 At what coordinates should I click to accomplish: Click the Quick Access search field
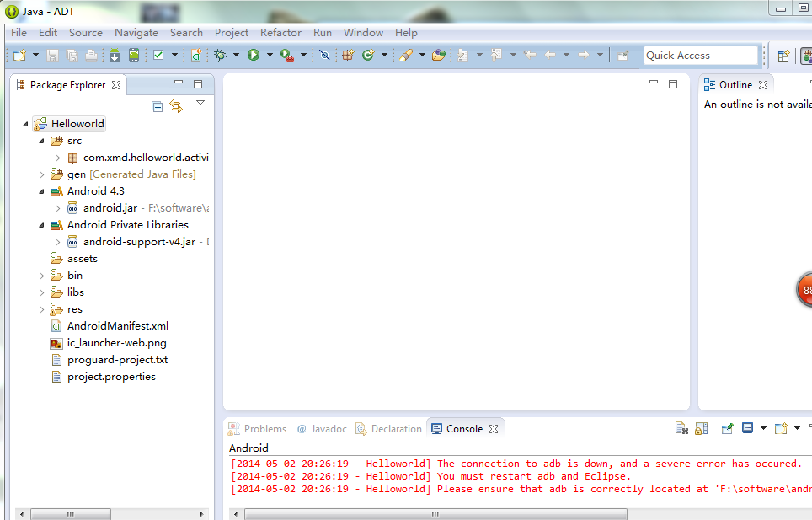coord(701,56)
